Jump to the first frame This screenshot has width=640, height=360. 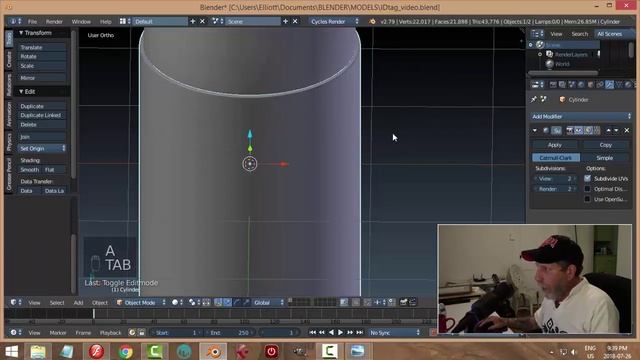(312, 333)
